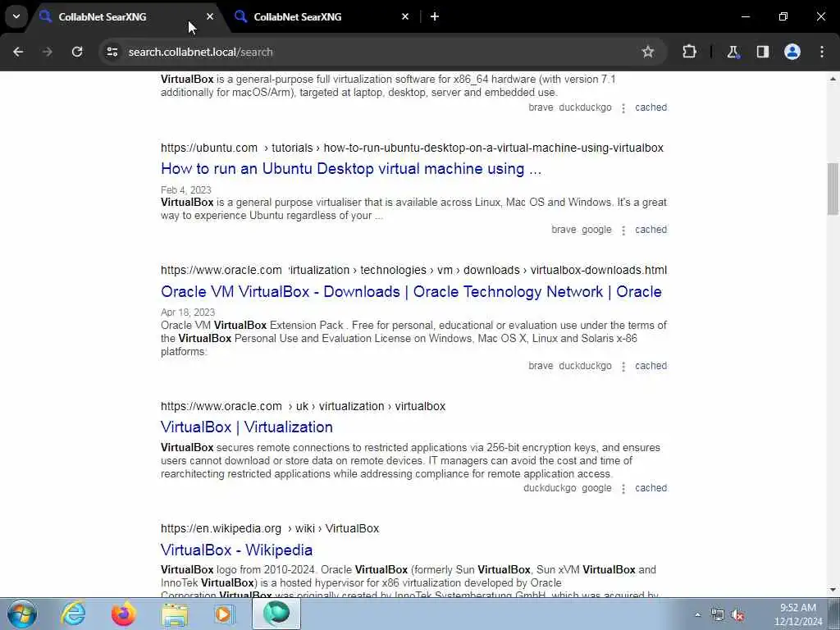The image size is (840, 630).
Task: Expand options dots for Ubuntu tutorial result
Action: (x=623, y=231)
